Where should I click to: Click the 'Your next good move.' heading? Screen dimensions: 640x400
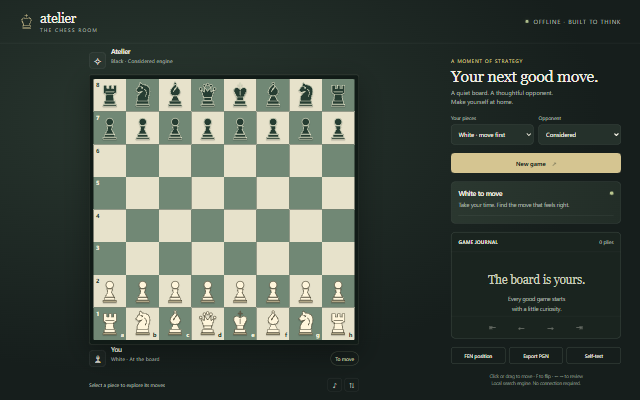click(524, 77)
